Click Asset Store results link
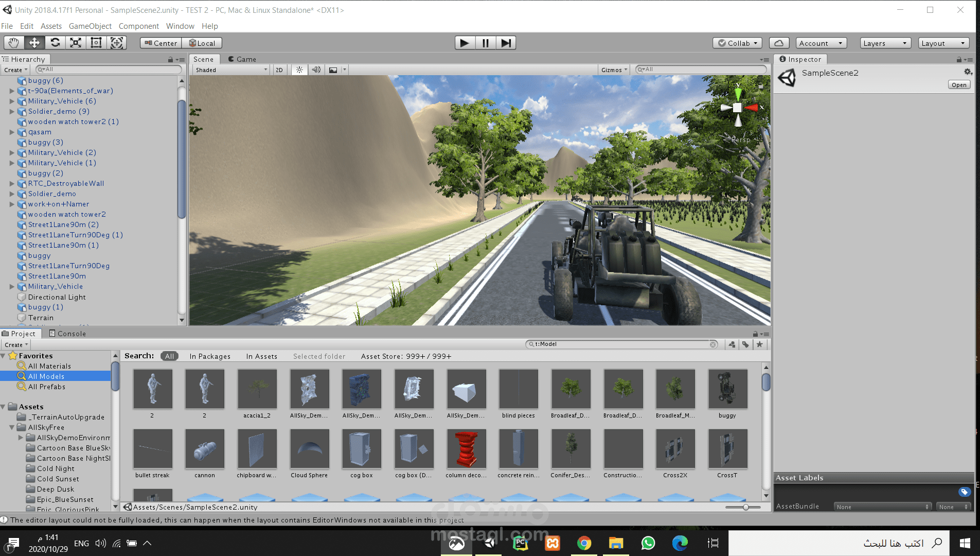The width and height of the screenshot is (980, 556). click(x=406, y=356)
